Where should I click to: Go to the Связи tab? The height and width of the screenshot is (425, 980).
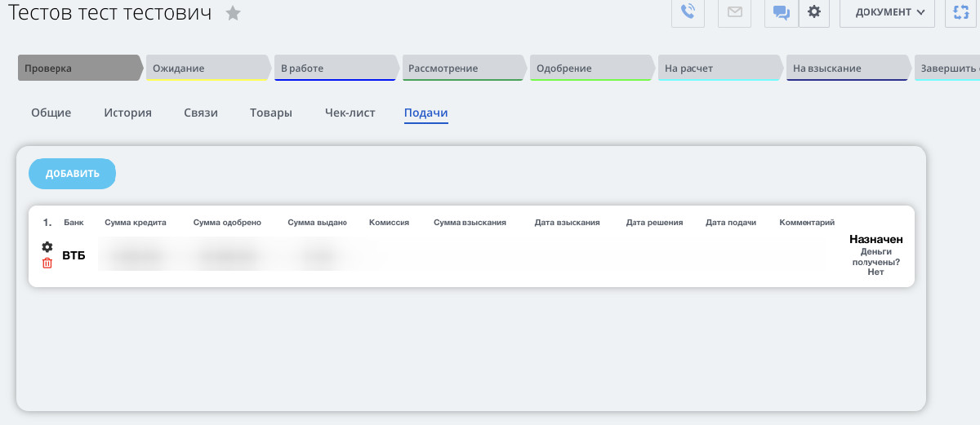coord(201,113)
